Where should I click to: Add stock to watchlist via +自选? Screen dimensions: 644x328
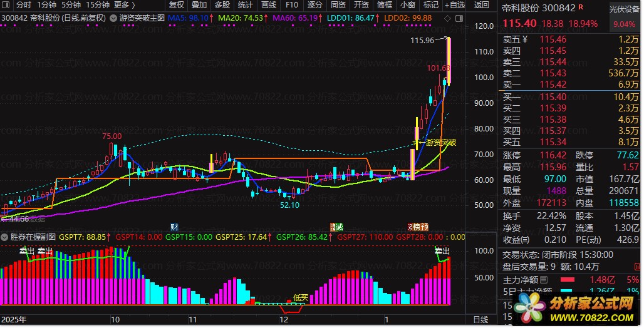coord(455,5)
